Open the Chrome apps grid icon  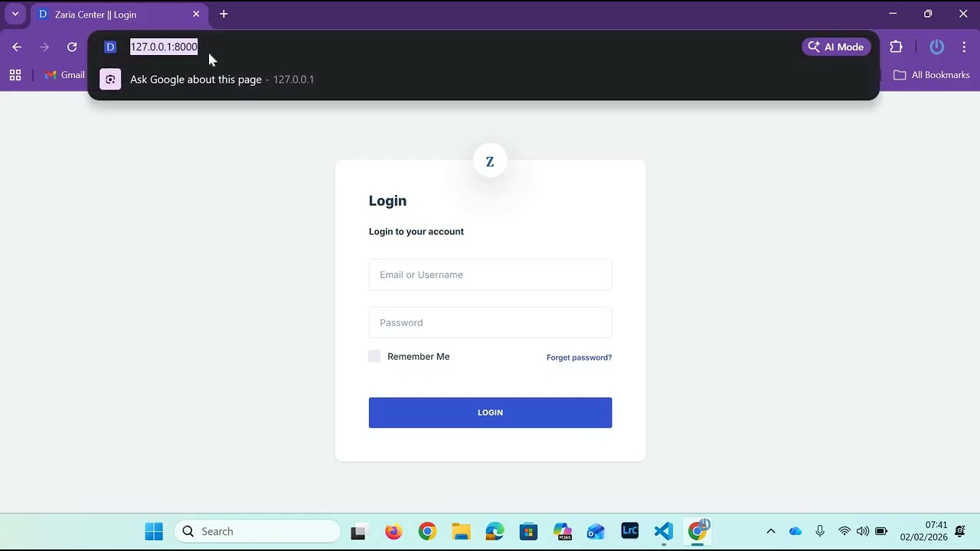(15, 75)
